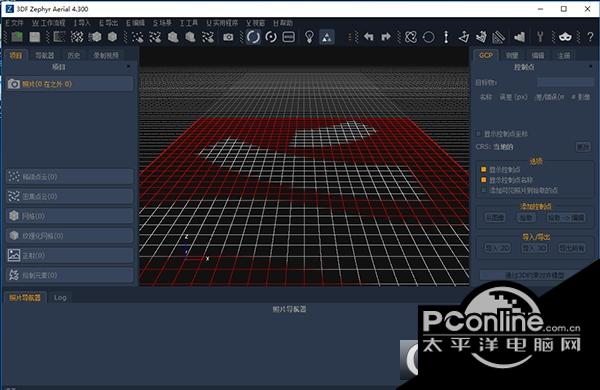Switch to the GCP tab

[486, 55]
